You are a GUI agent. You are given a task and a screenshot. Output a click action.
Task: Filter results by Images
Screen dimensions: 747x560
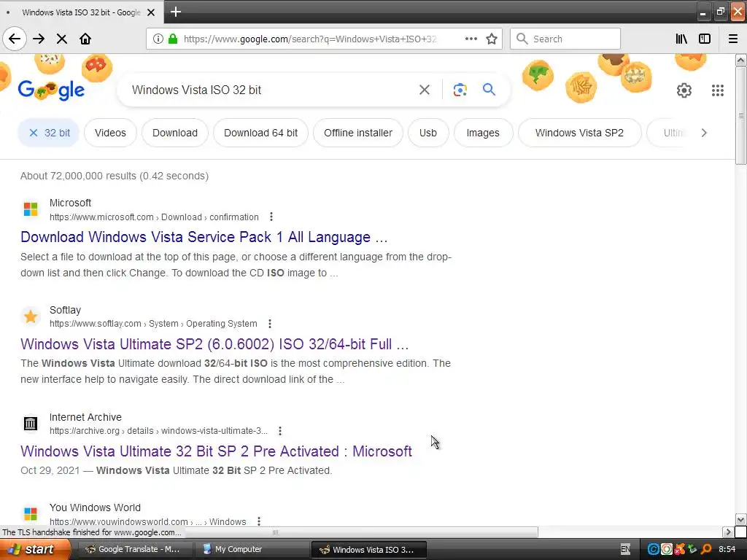483,133
